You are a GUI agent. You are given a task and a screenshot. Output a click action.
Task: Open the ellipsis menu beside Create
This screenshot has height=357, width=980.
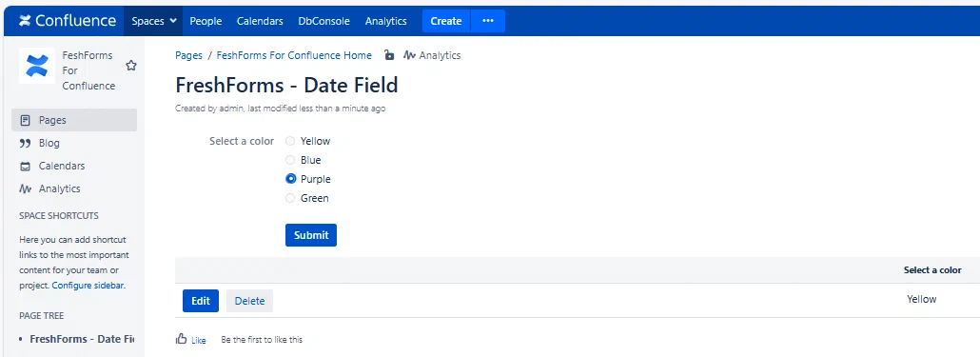point(488,21)
